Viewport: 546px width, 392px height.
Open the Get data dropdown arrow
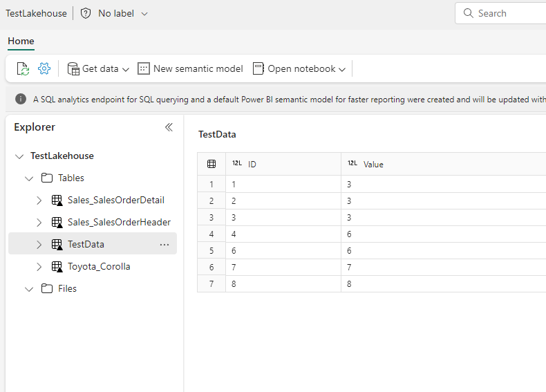coord(126,69)
